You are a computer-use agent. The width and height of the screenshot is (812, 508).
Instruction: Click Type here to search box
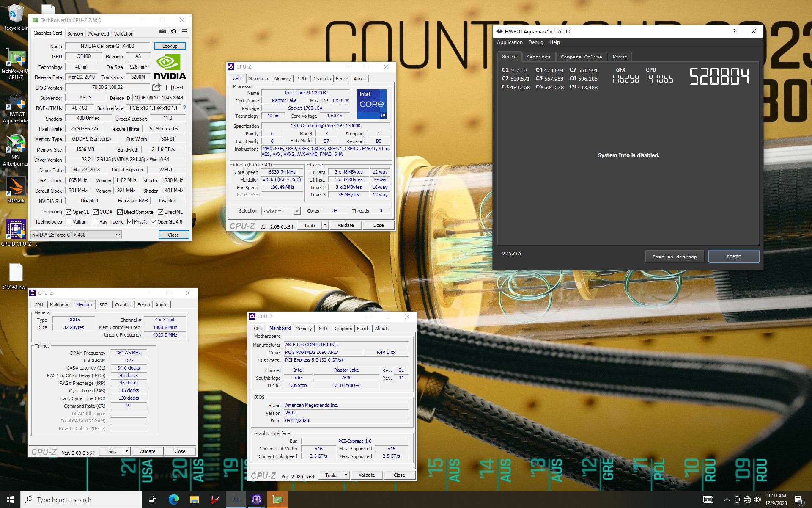(x=81, y=500)
